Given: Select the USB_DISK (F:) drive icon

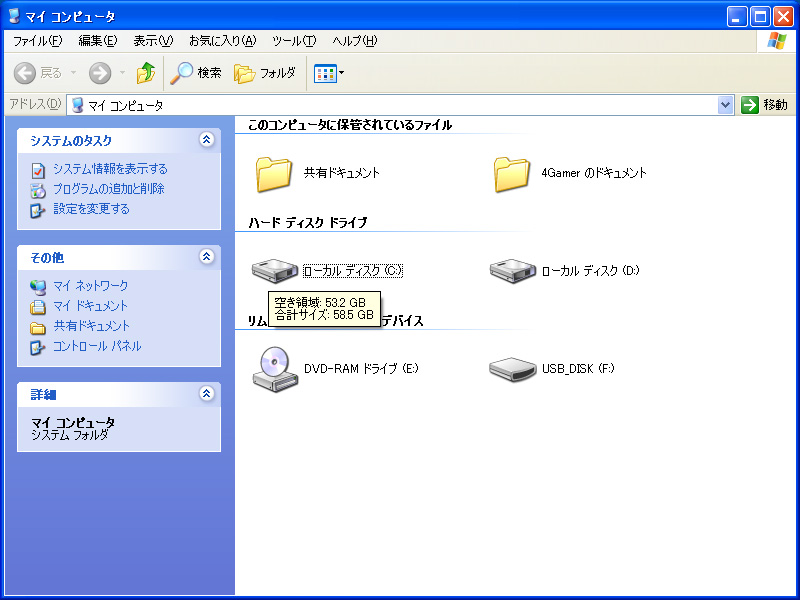Looking at the screenshot, I should [512, 369].
